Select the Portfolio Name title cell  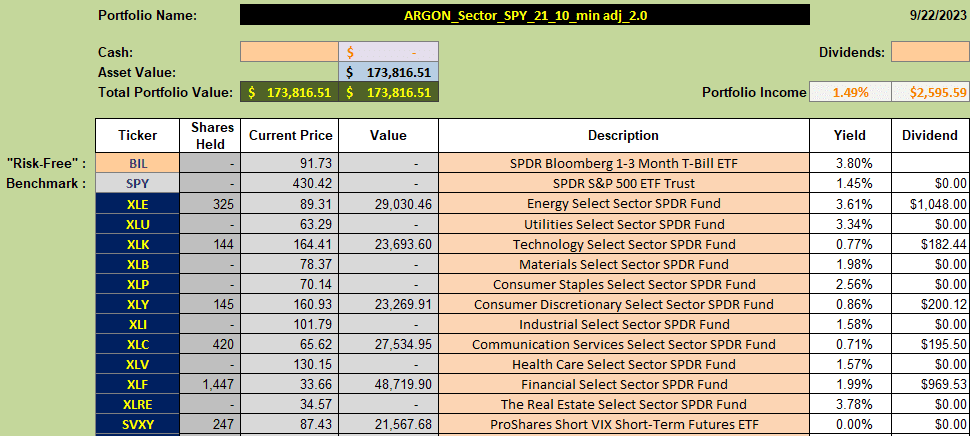(x=525, y=15)
